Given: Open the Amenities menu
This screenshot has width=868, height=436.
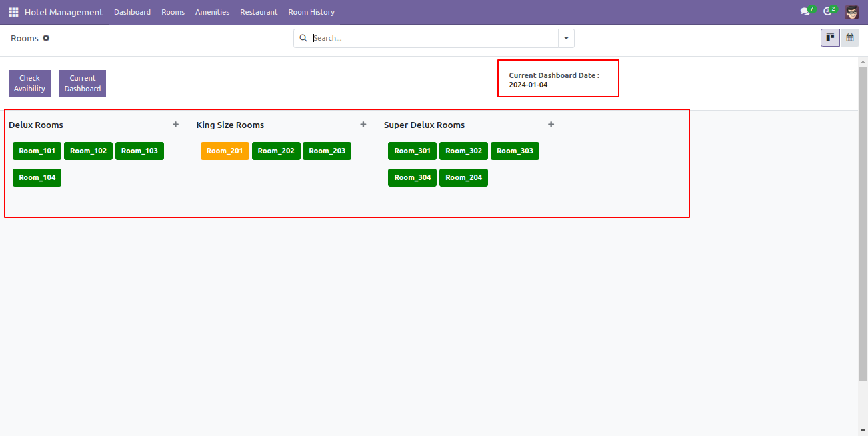Looking at the screenshot, I should tap(212, 12).
